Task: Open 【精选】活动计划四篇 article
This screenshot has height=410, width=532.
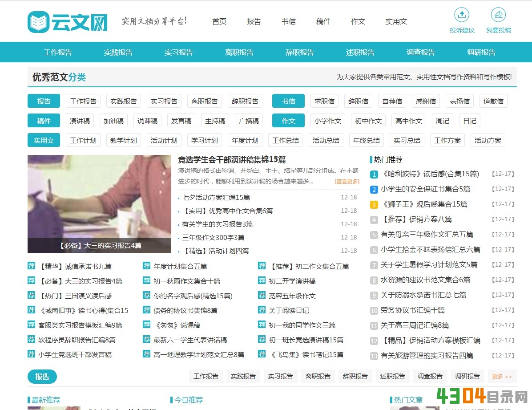Action: pyautogui.click(x=215, y=251)
